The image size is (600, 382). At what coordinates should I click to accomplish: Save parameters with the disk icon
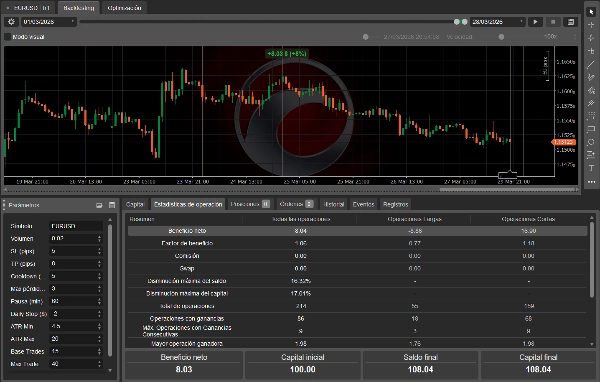(112, 205)
